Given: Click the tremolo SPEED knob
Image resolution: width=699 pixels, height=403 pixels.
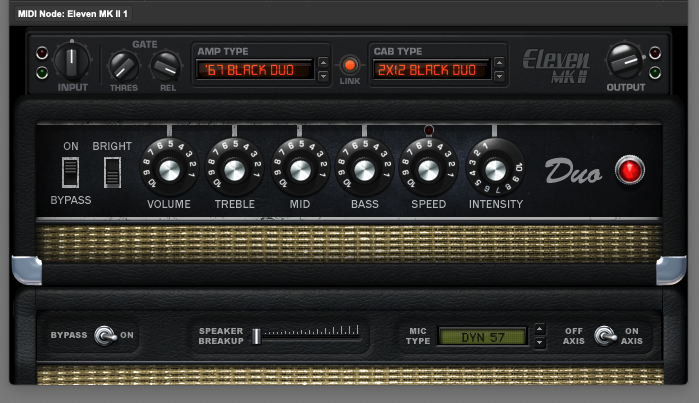Looking at the screenshot, I should click(429, 169).
